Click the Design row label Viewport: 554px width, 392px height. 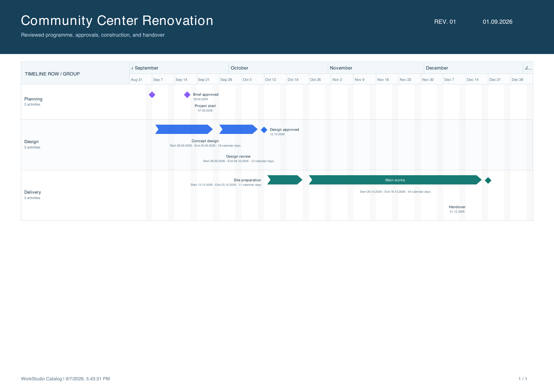click(x=31, y=142)
